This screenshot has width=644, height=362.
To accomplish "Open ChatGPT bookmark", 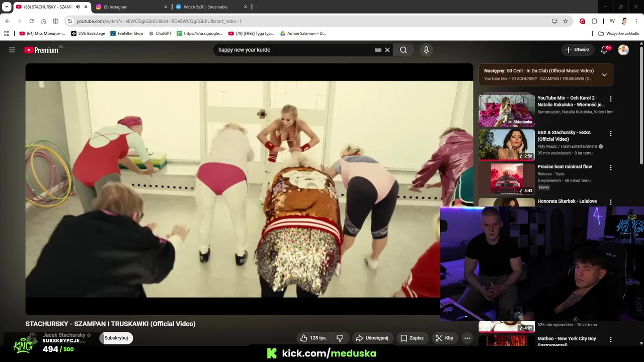I will [160, 34].
